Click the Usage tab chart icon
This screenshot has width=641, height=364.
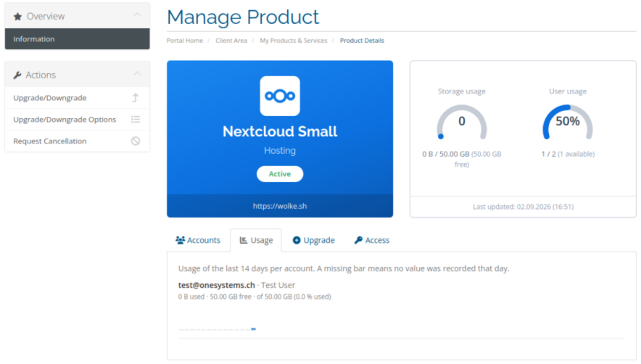[x=244, y=240]
